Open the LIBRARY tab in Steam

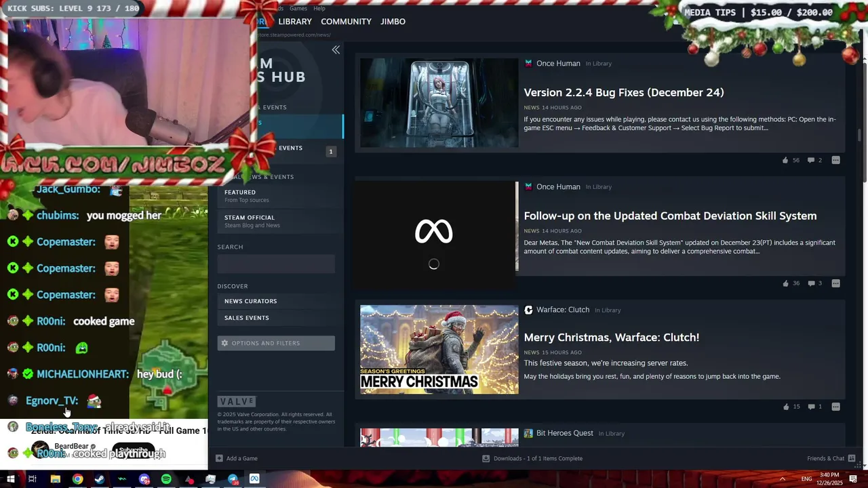295,22
